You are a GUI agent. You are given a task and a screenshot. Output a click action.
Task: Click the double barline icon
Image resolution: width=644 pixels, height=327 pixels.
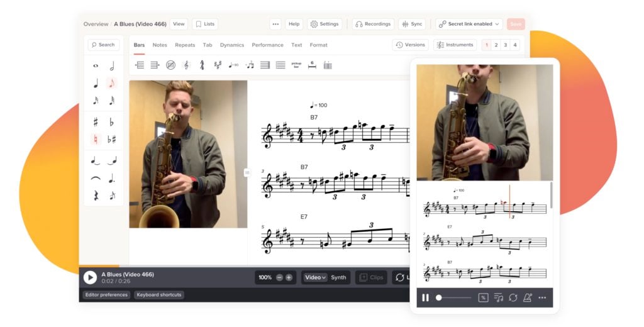(x=265, y=65)
